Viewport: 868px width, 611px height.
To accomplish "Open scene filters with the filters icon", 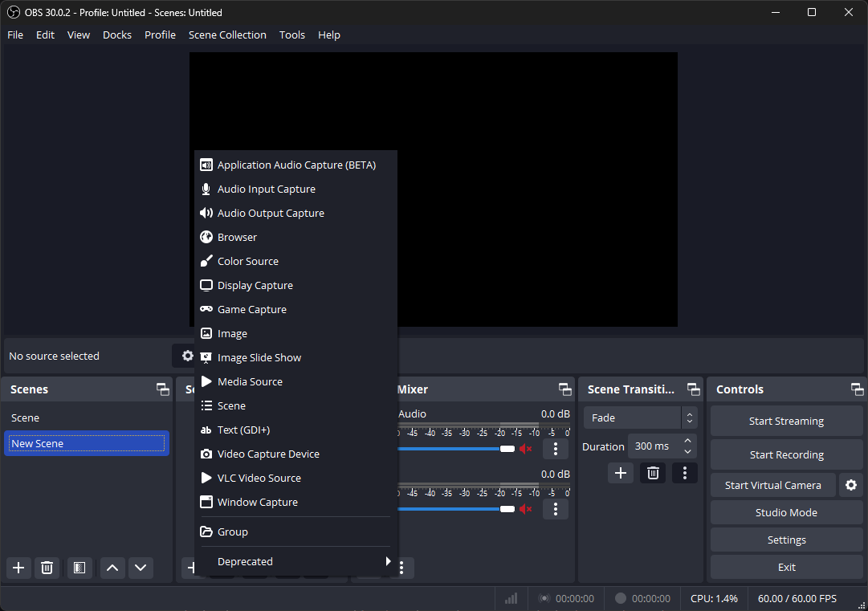I will click(x=79, y=568).
